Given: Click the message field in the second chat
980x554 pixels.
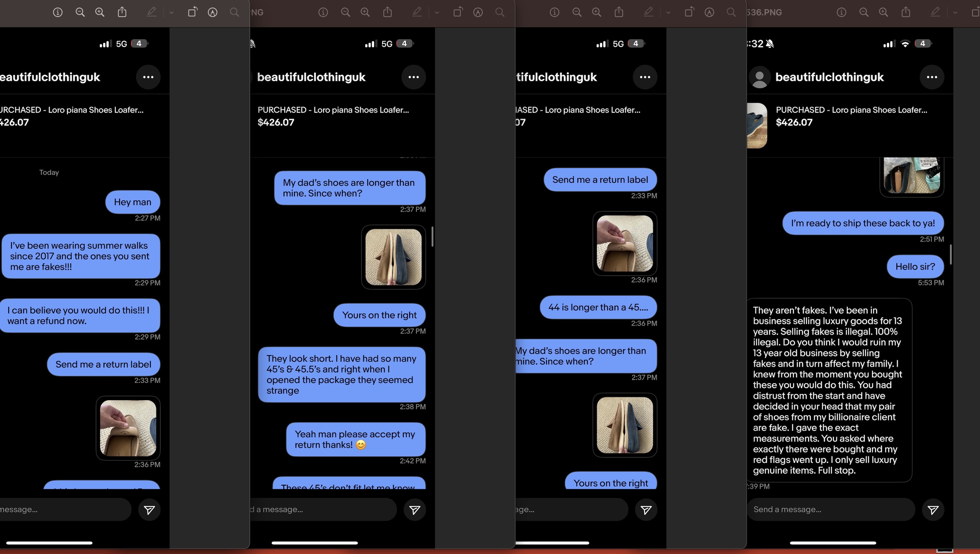Looking at the screenshot, I should 323,509.
